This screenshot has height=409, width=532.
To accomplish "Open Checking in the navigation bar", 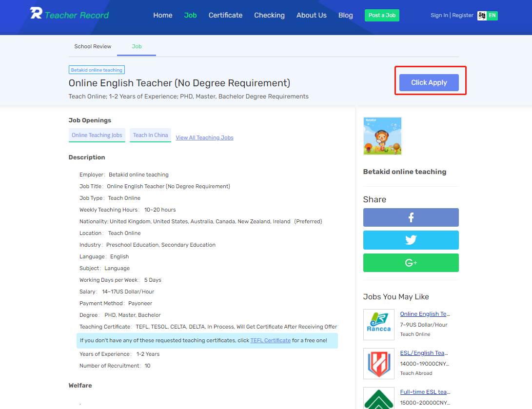I will coord(269,15).
